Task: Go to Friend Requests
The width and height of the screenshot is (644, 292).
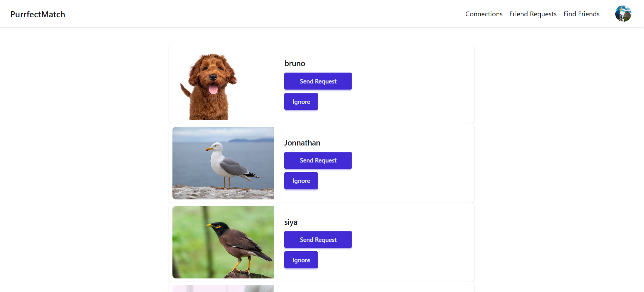Action: pos(533,14)
